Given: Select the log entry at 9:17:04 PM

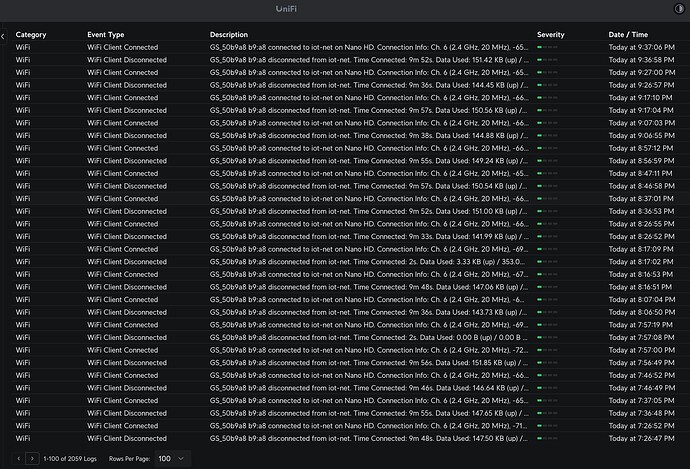Looking at the screenshot, I should [x=350, y=110].
